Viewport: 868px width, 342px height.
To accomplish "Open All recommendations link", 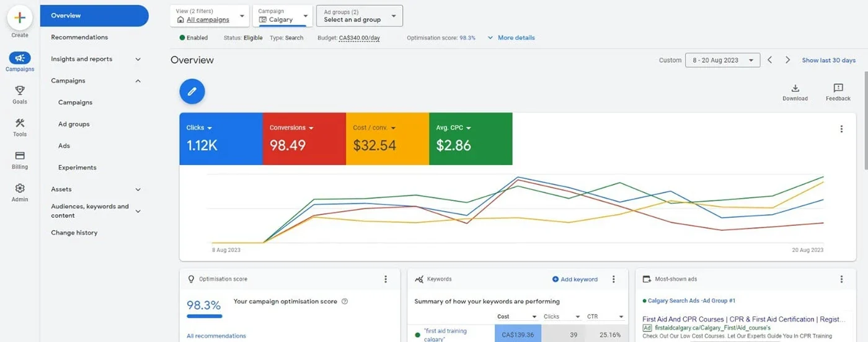I will pos(216,336).
